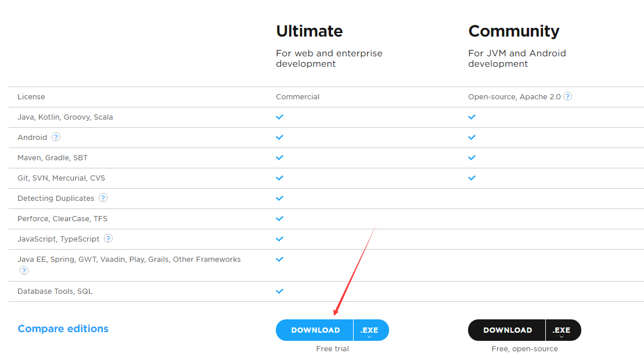Click the Community edition heading
The image size is (644, 360).
coord(513,31)
